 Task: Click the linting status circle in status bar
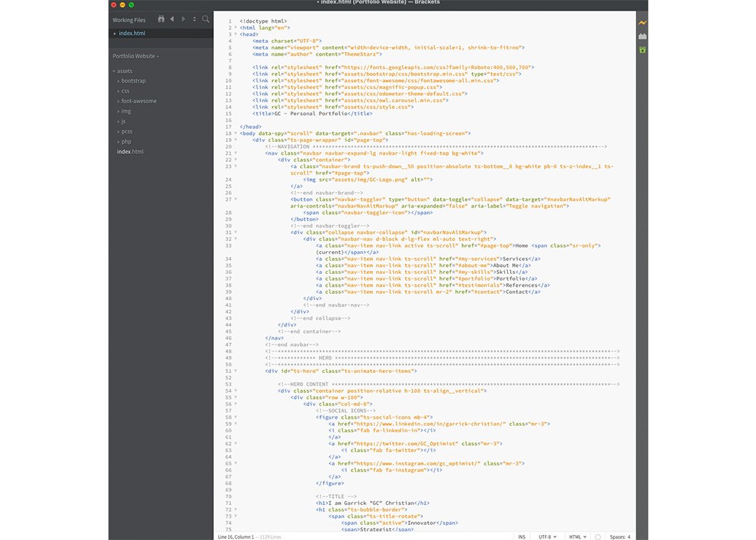click(x=598, y=536)
